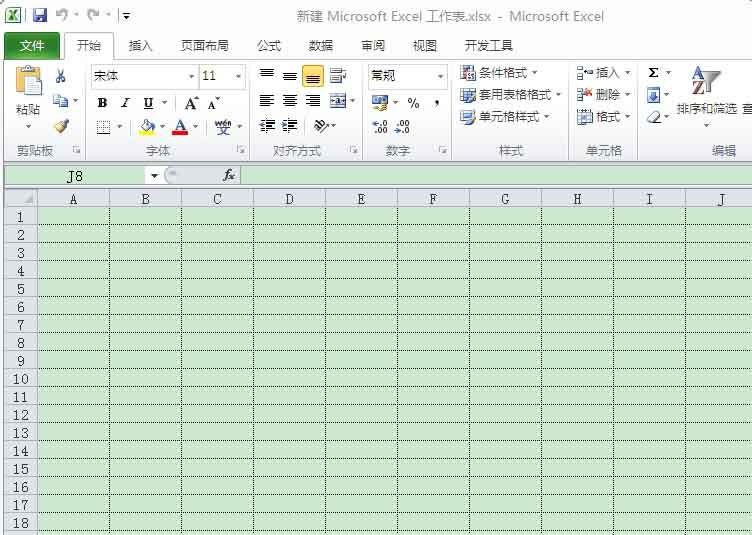
Task: Toggle Bold formatting
Action: (x=102, y=103)
